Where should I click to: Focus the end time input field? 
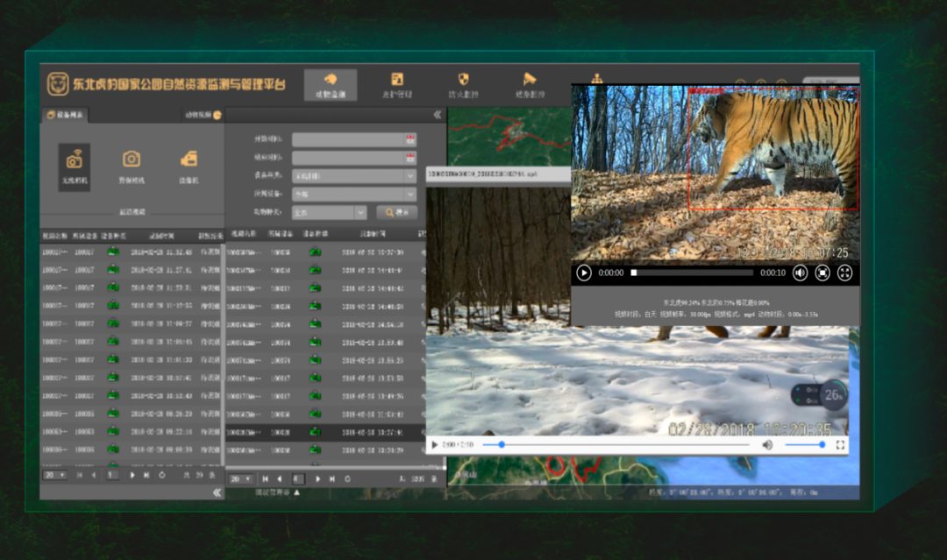(349, 158)
